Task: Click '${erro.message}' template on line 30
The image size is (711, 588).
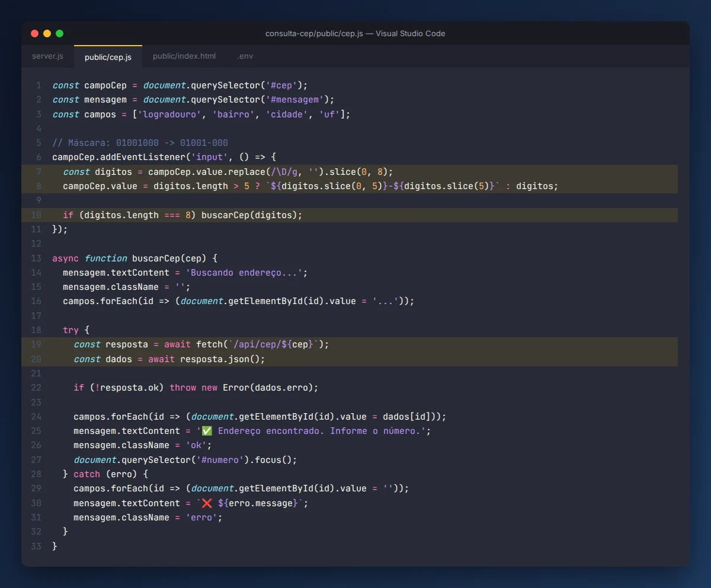Action: 258,503
